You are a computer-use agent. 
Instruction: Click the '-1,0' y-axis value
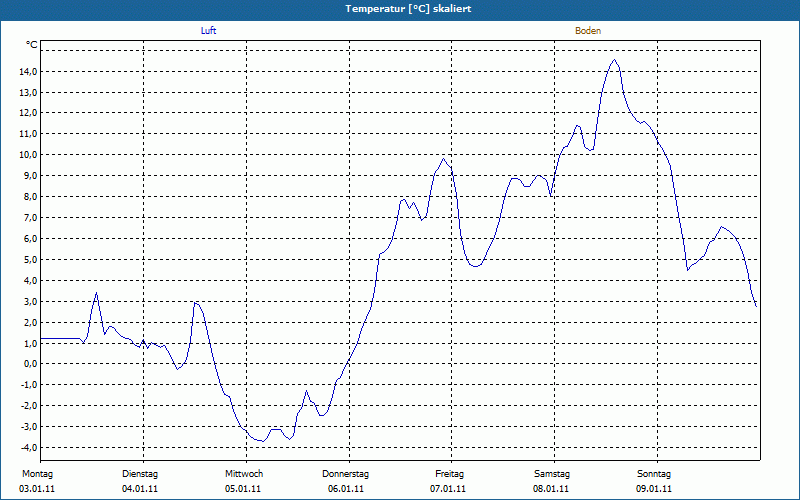(30, 385)
